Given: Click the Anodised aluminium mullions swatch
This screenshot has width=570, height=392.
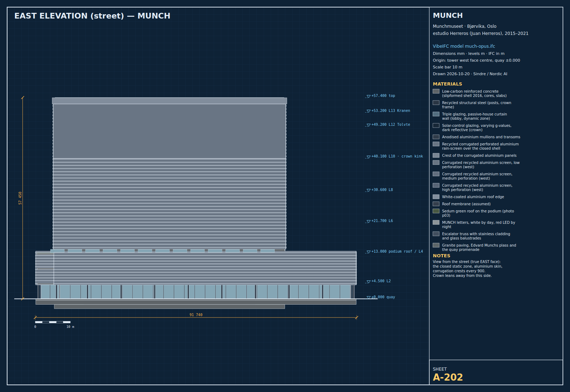Looking at the screenshot, I should [436, 137].
